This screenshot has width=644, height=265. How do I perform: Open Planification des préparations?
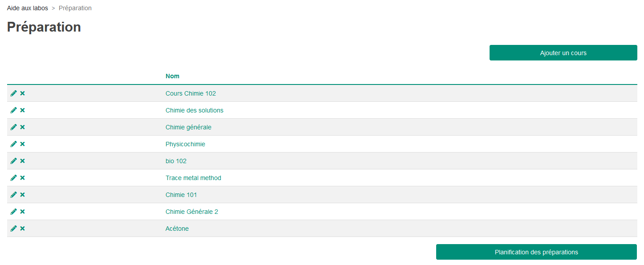(x=536, y=252)
